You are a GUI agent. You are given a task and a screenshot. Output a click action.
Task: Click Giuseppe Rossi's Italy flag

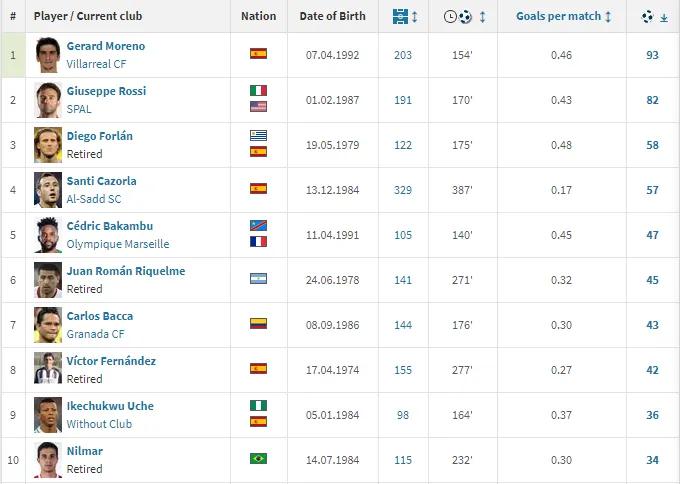click(258, 91)
